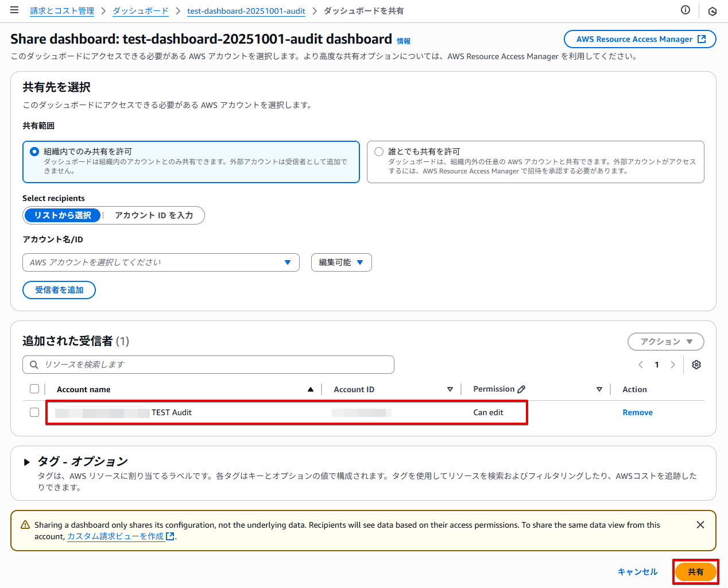Screen dimensions: 728x588
Task: Click the external-link icon in AWS Resource Access Manager button
Action: (702, 39)
